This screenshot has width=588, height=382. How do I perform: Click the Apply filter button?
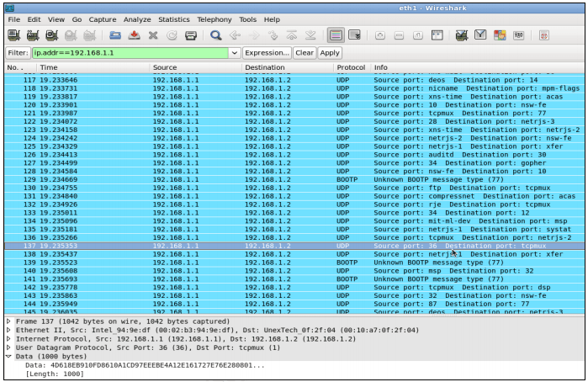click(x=330, y=52)
